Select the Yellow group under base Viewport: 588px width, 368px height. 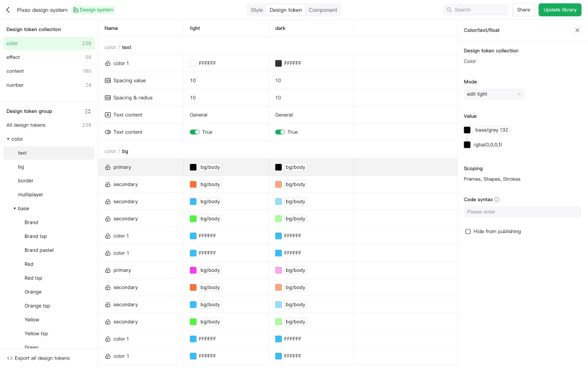coord(49,319)
